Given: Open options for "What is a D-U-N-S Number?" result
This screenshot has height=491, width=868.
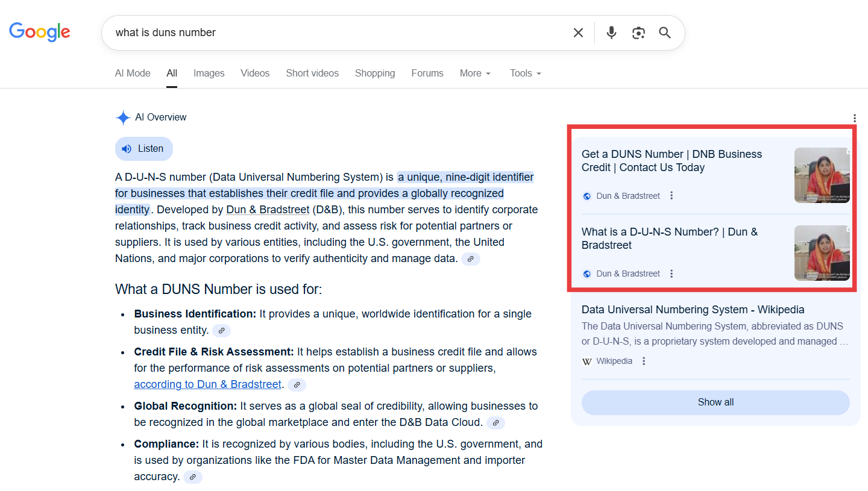Looking at the screenshot, I should [671, 274].
